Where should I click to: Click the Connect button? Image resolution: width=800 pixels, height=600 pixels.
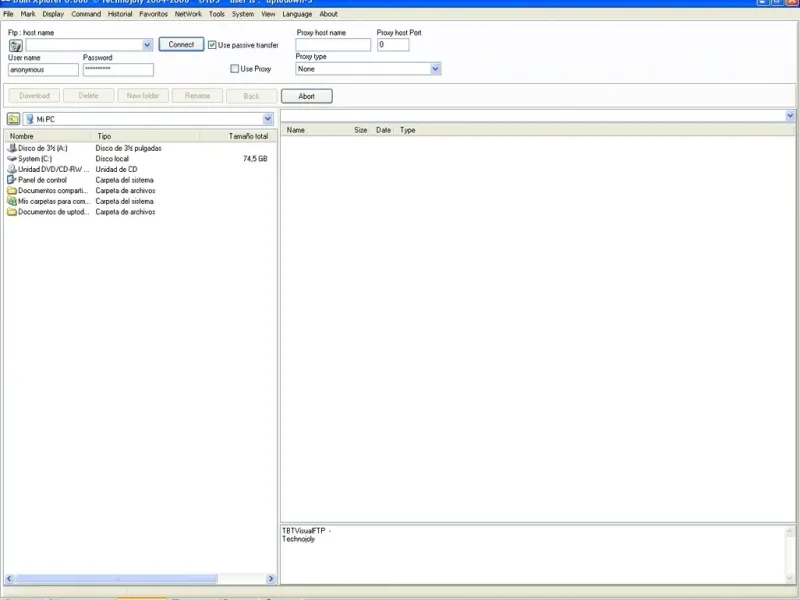[181, 44]
